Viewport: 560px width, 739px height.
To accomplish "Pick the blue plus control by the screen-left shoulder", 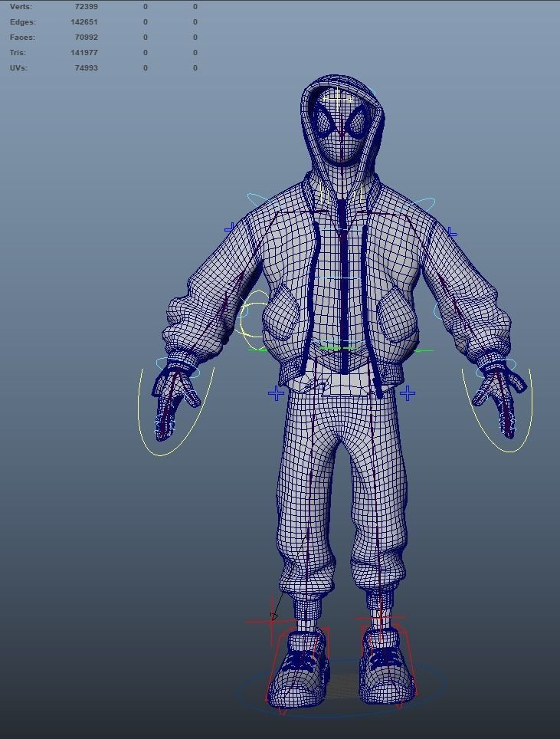I will pyautogui.click(x=230, y=228).
